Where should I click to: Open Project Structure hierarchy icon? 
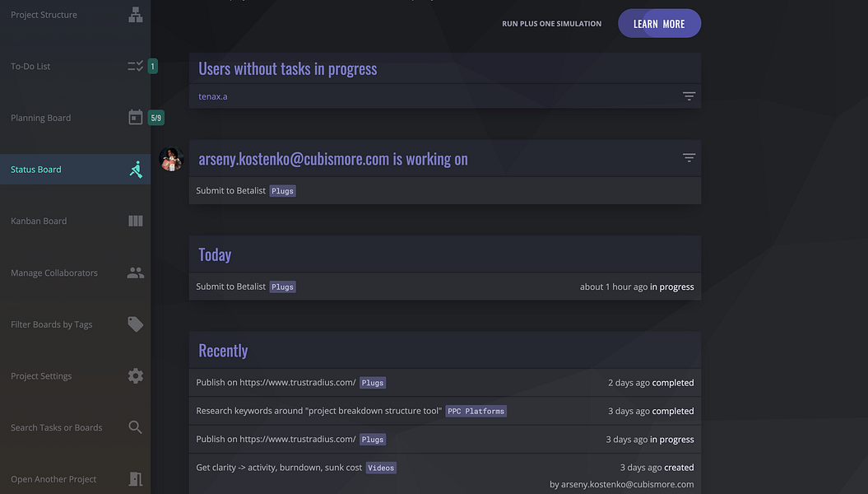(x=136, y=15)
